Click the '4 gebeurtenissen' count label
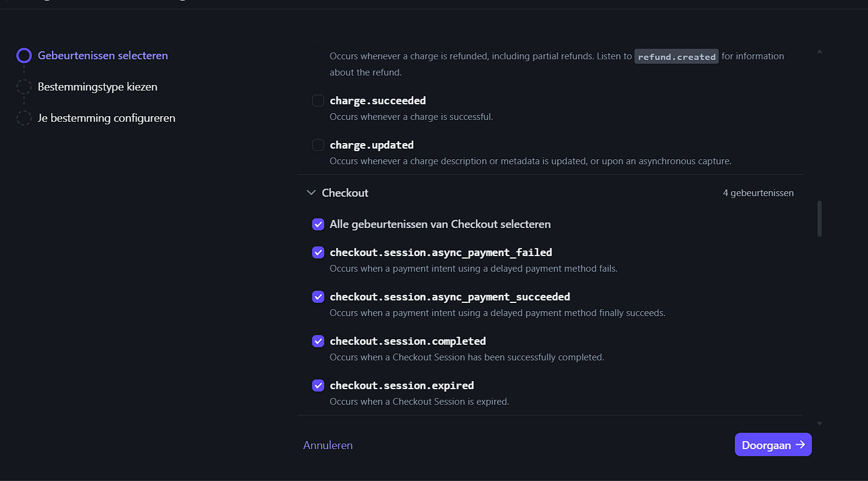This screenshot has height=481, width=868. click(x=758, y=193)
